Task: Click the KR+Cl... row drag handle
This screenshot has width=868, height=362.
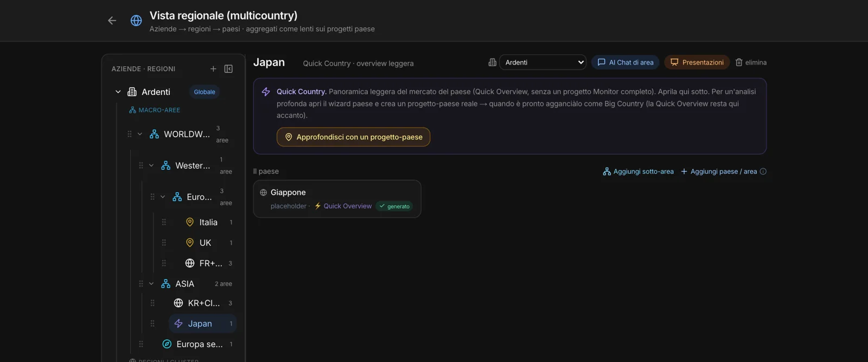Action: [x=152, y=303]
